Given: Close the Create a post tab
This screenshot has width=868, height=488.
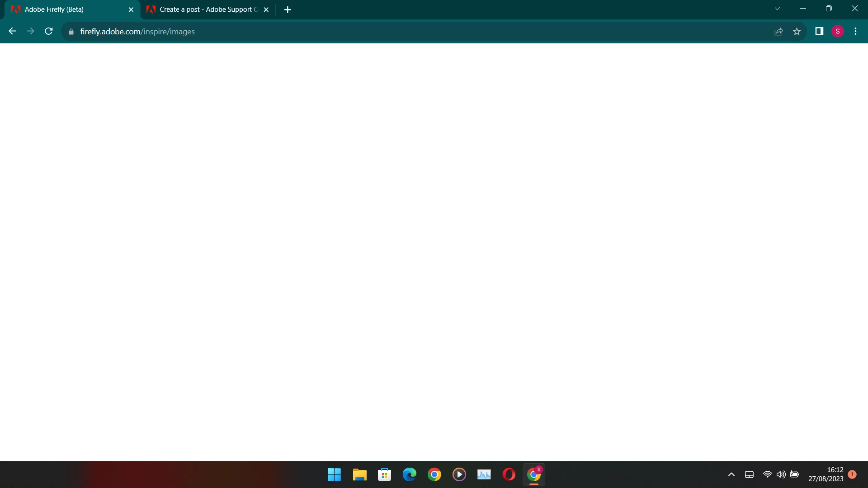Looking at the screenshot, I should click(x=266, y=9).
